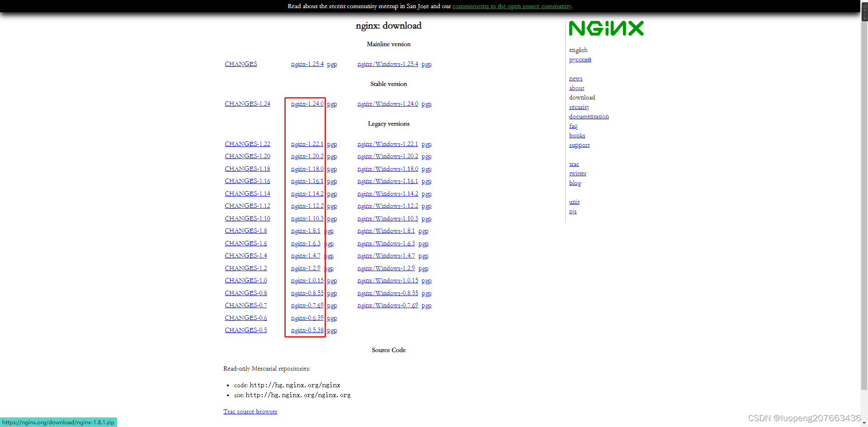
Task: Open the support page
Action: pos(579,145)
